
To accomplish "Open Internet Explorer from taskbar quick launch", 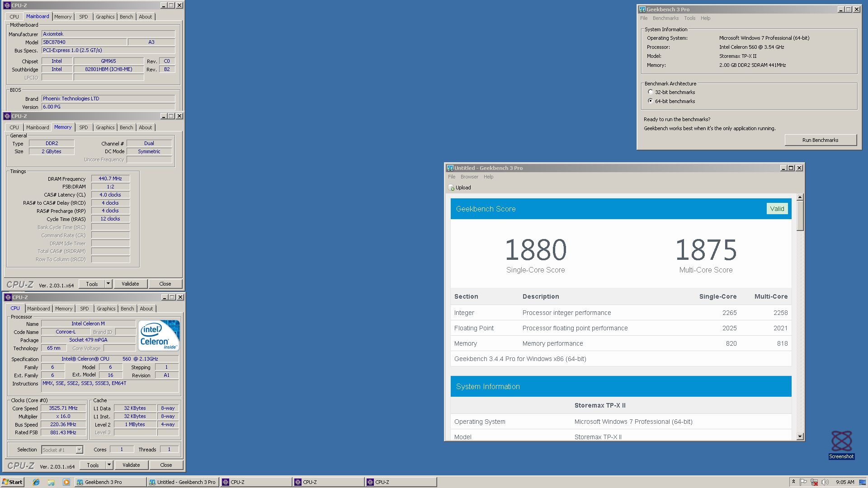I will [x=36, y=482].
